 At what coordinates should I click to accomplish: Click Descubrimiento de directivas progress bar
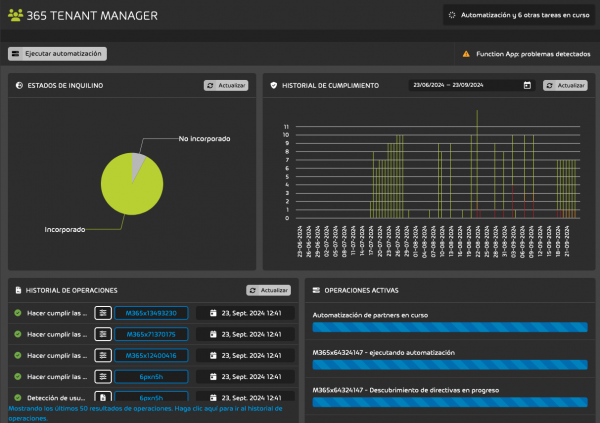click(450, 402)
